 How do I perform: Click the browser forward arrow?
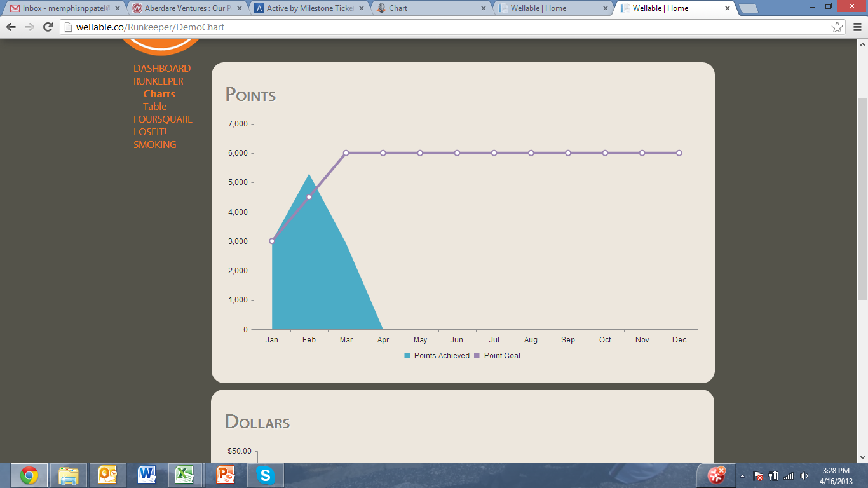tap(29, 27)
